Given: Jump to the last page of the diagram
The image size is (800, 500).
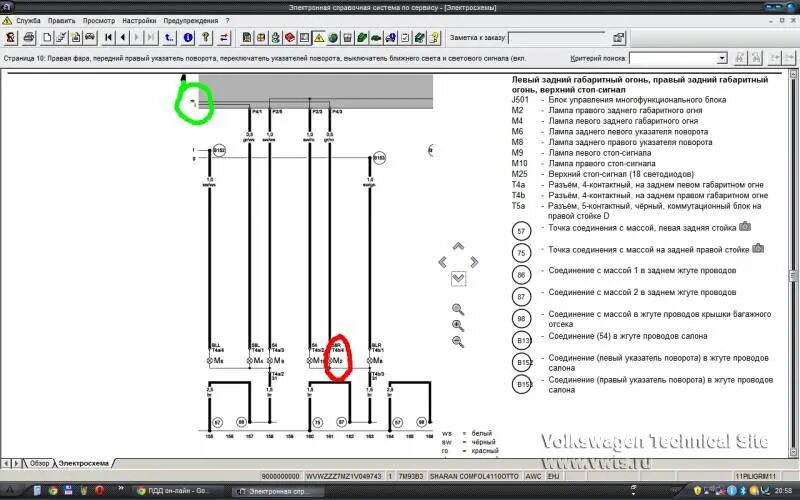Looking at the screenshot, I should [x=151, y=37].
